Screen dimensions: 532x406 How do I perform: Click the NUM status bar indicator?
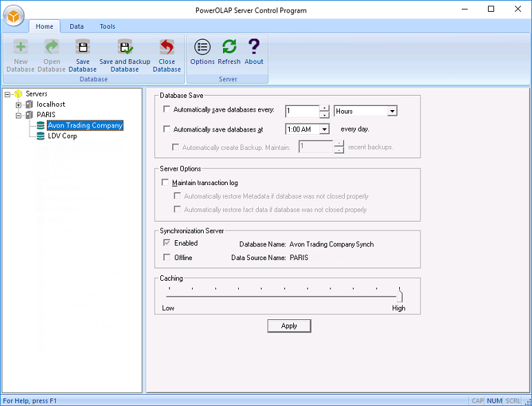(x=494, y=401)
